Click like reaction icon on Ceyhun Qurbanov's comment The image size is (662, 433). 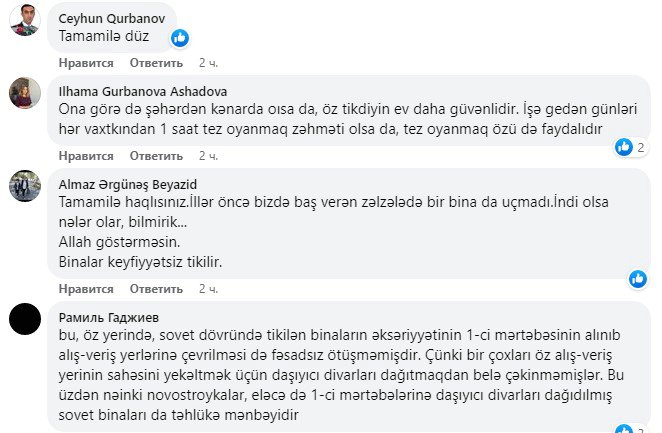(180, 38)
